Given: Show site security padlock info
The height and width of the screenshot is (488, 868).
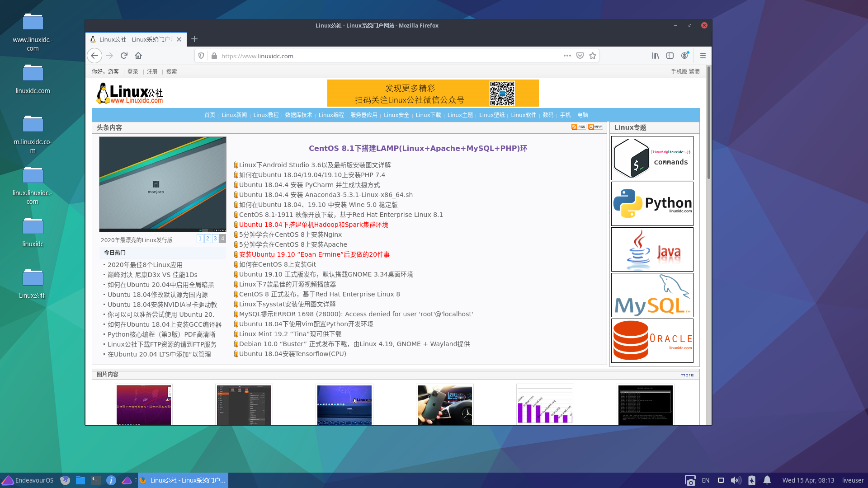Looking at the screenshot, I should tap(214, 56).
